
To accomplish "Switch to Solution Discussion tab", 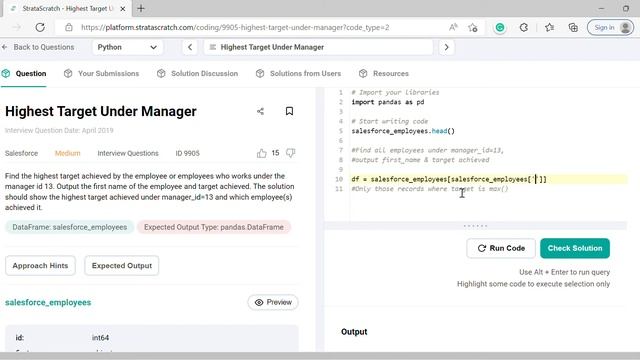I will 198,73.
